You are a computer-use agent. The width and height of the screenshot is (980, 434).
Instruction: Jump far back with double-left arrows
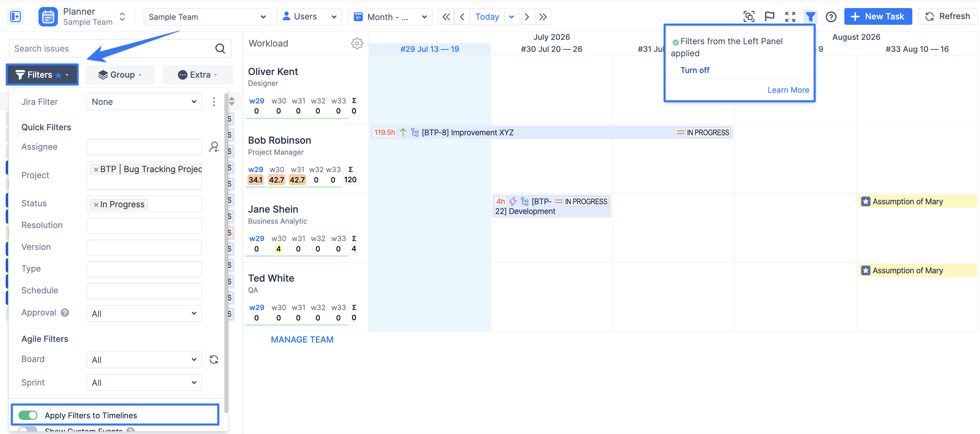coord(446,17)
